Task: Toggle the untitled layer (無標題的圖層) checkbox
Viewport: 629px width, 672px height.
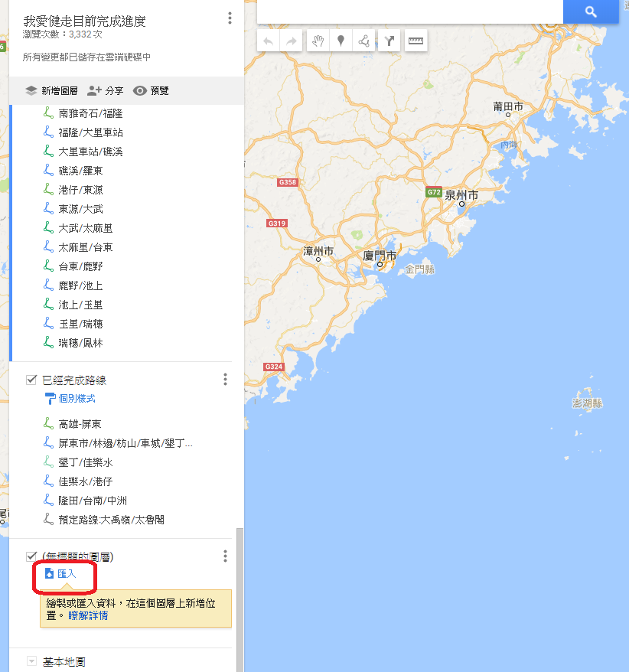Action: (x=31, y=556)
